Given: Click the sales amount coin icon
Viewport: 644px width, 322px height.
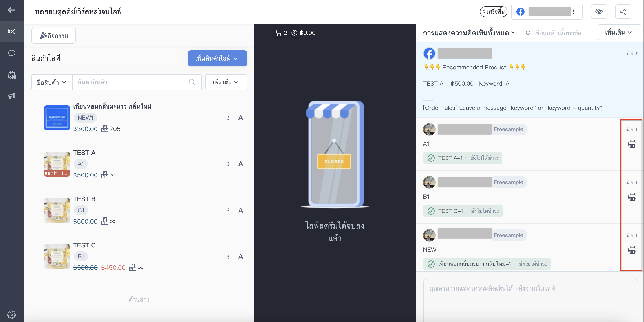Looking at the screenshot, I should pos(295,33).
